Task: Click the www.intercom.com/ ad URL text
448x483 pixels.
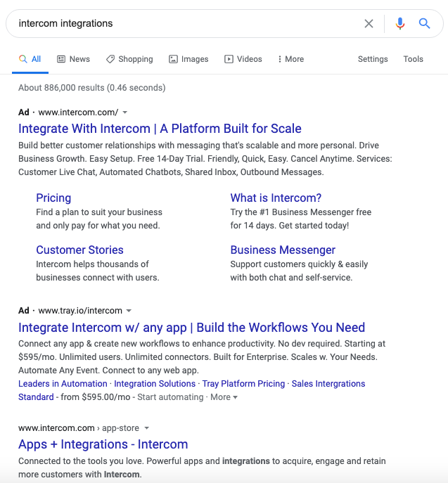Action: pyautogui.click(x=78, y=112)
